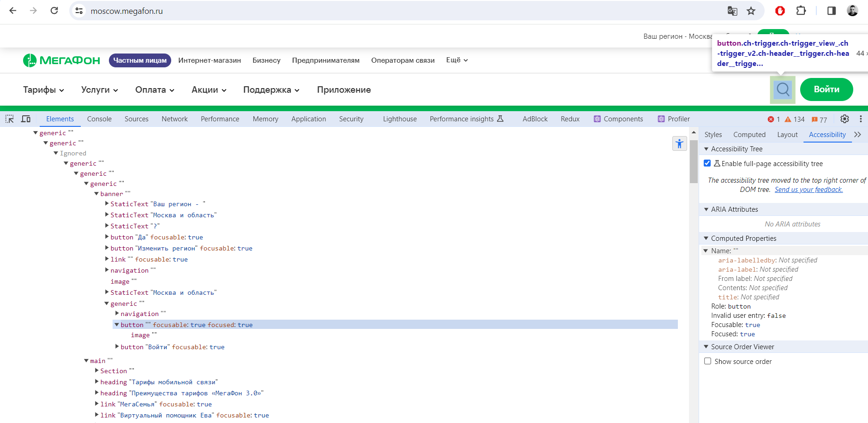This screenshot has width=868, height=423.
Task: Switch to DOM tree with accessibility button
Action: pyautogui.click(x=679, y=143)
